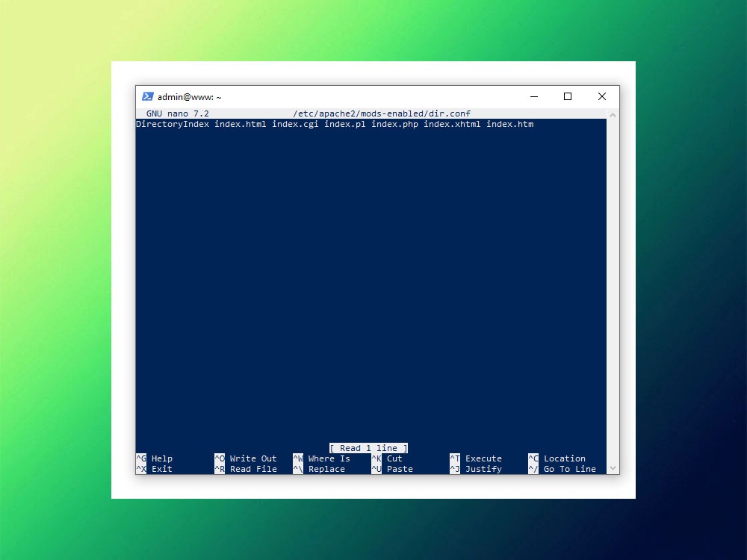Image resolution: width=747 pixels, height=560 pixels.
Task: Click the ^X Exit shortcut
Action: point(155,469)
